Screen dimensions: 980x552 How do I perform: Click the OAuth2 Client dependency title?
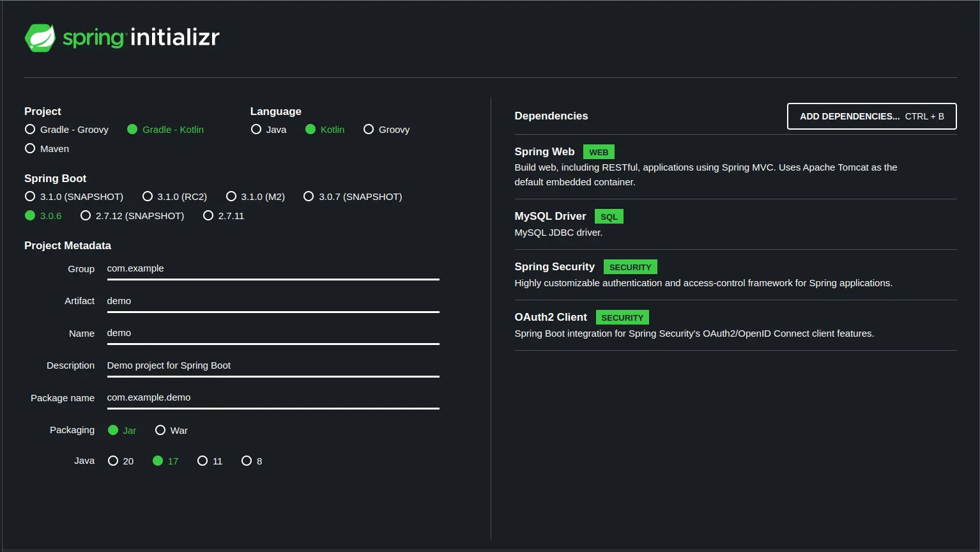click(x=551, y=317)
